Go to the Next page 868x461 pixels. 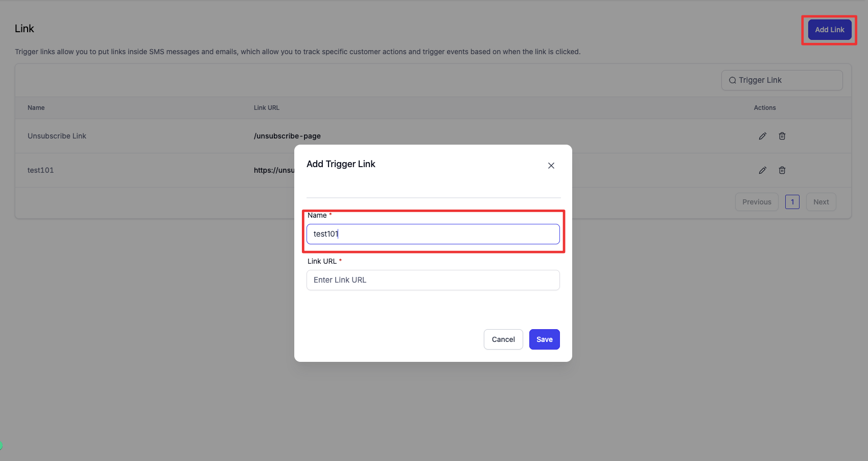pyautogui.click(x=820, y=202)
